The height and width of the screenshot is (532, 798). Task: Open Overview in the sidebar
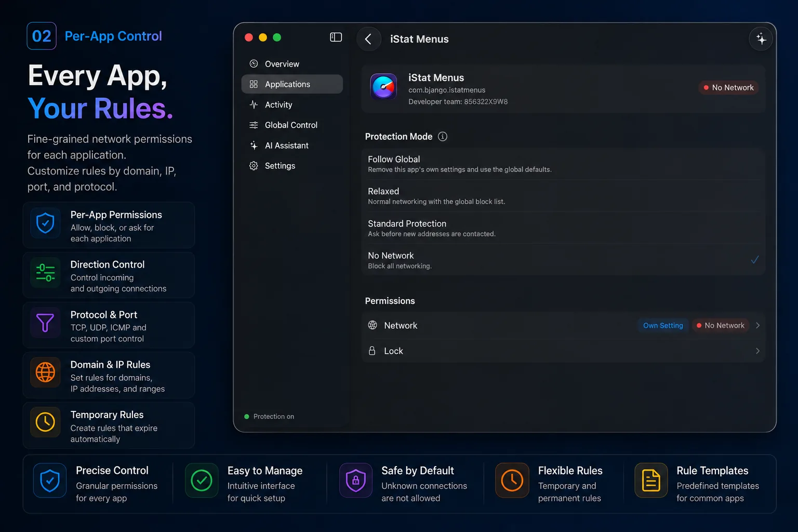(292, 64)
